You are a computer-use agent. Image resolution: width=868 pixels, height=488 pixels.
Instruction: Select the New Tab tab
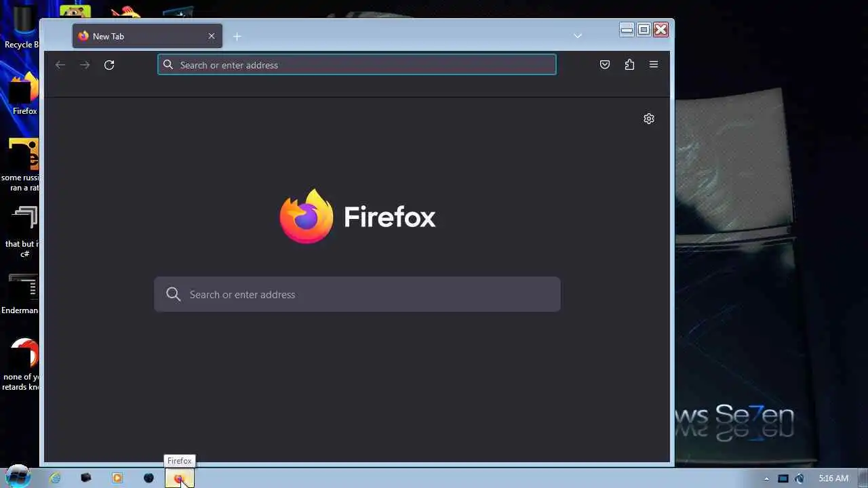click(147, 36)
